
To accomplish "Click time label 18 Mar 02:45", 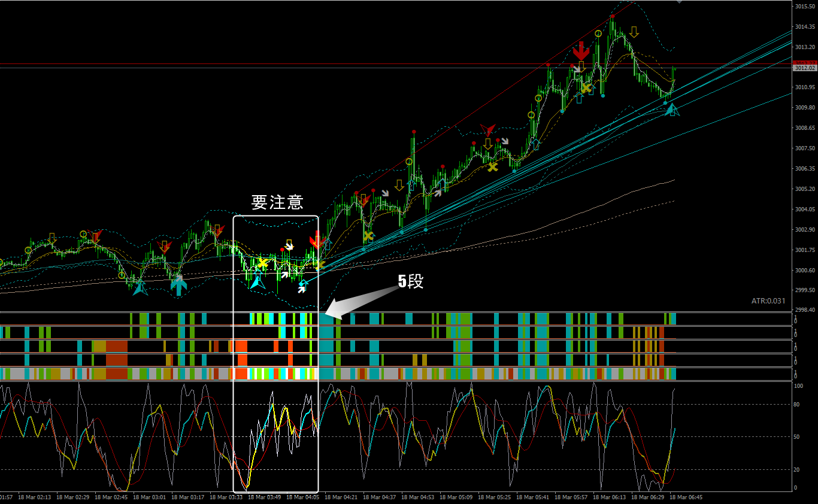I will [112, 497].
